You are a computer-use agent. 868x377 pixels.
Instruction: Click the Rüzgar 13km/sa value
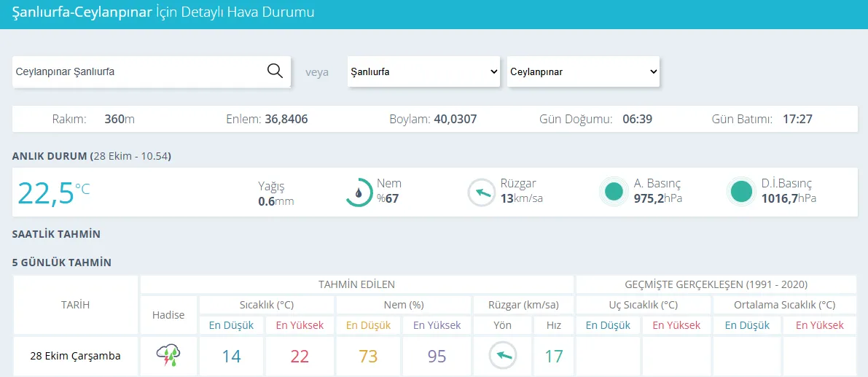(x=522, y=199)
